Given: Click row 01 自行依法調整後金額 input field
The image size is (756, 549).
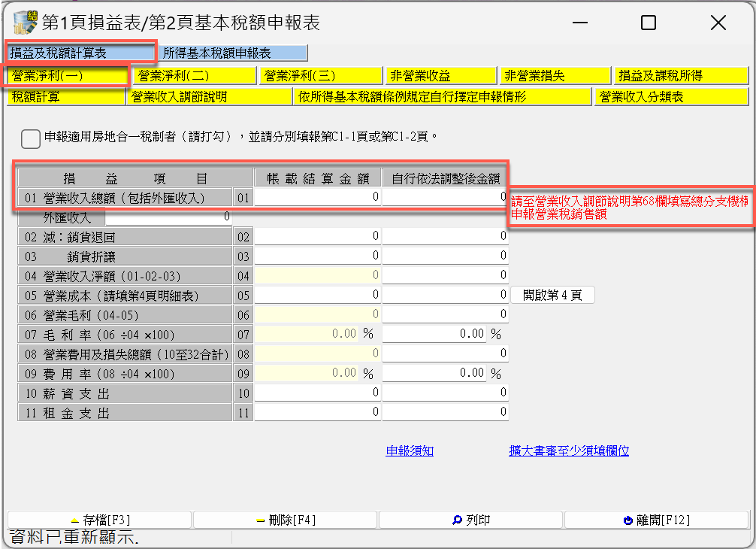Looking at the screenshot, I should pos(445,197).
